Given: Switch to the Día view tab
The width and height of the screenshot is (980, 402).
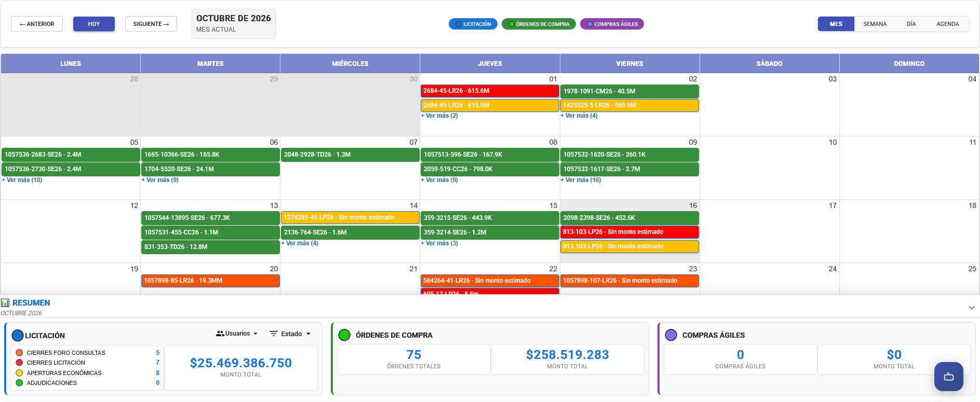Looking at the screenshot, I should click(911, 24).
